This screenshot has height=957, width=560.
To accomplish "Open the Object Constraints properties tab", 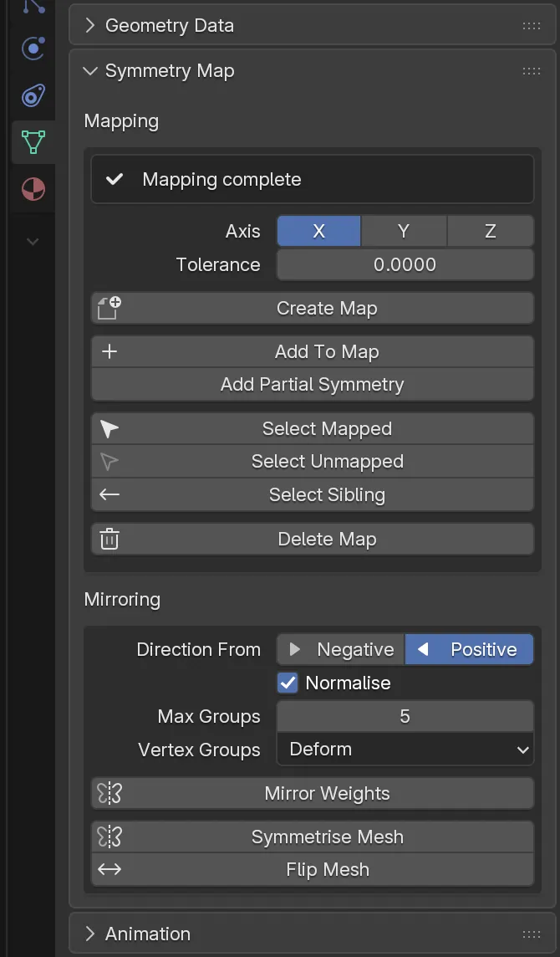I will (x=33, y=96).
